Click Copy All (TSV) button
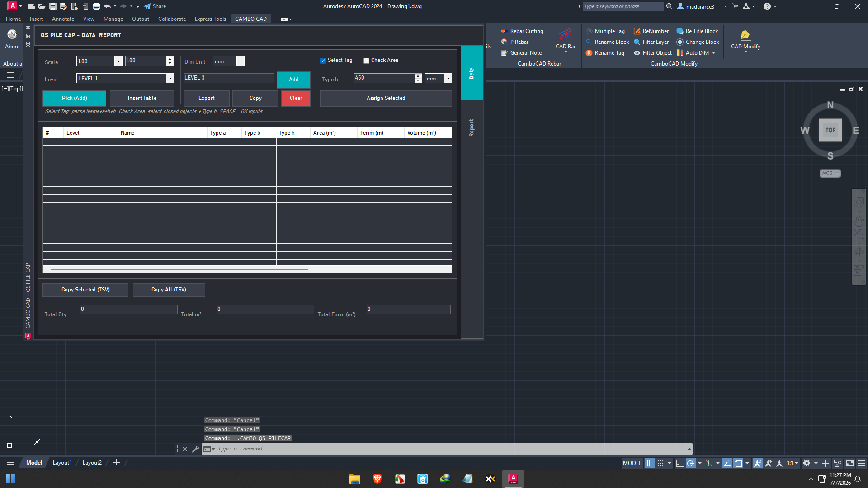Viewport: 868px width, 488px height. (x=169, y=290)
